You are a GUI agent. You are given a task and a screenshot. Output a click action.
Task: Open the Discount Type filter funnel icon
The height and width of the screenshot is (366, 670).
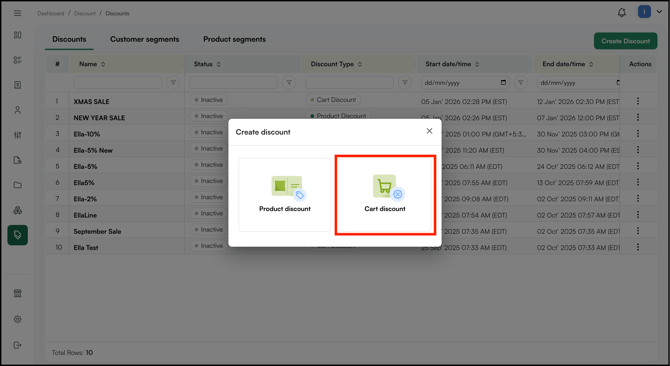tap(405, 82)
